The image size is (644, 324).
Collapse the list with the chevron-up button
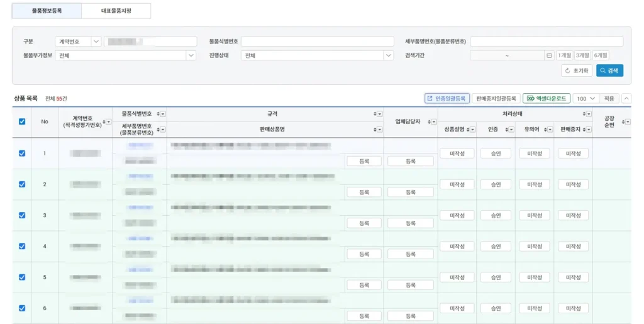(626, 99)
